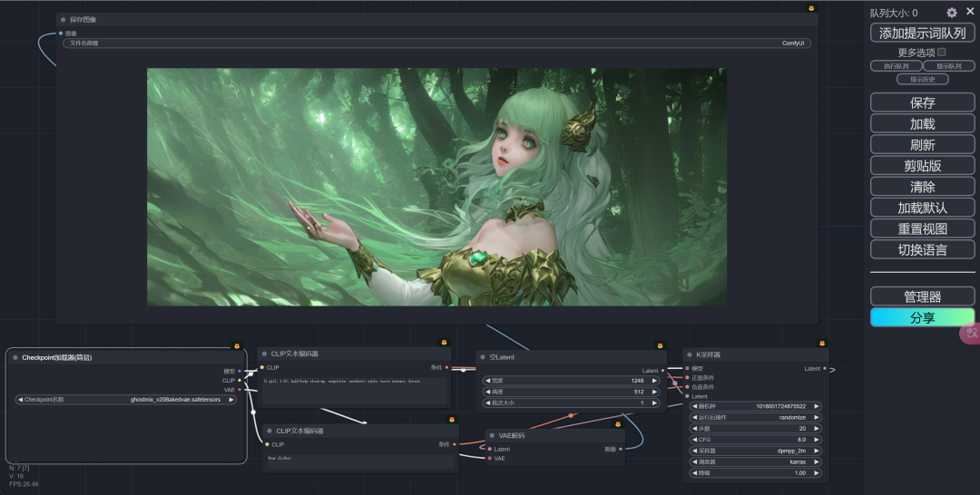The width and height of the screenshot is (980, 495).
Task: Click the generated green-haired girl image
Action: (436, 187)
